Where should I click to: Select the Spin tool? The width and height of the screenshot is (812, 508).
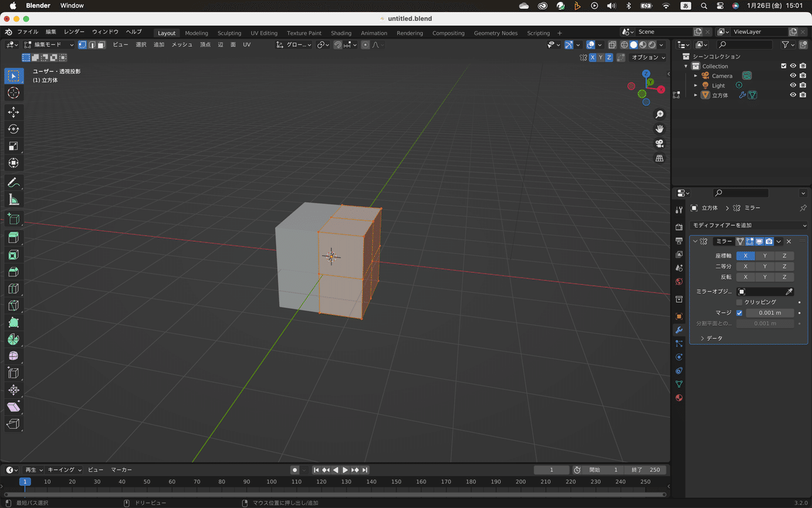tap(14, 339)
